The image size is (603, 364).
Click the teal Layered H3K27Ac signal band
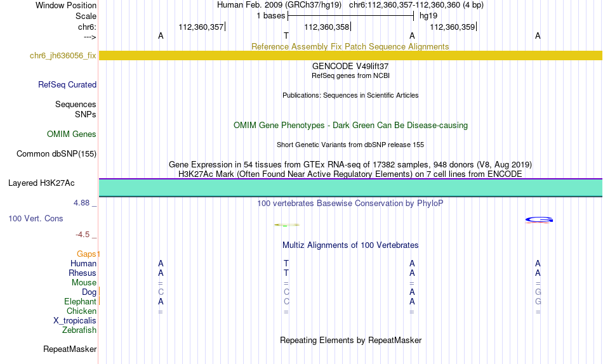coord(351,188)
